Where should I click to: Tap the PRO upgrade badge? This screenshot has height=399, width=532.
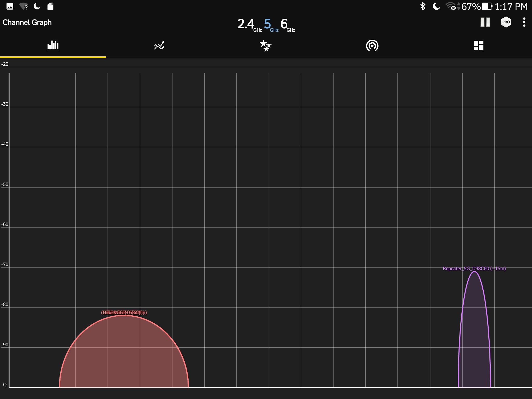(x=506, y=22)
